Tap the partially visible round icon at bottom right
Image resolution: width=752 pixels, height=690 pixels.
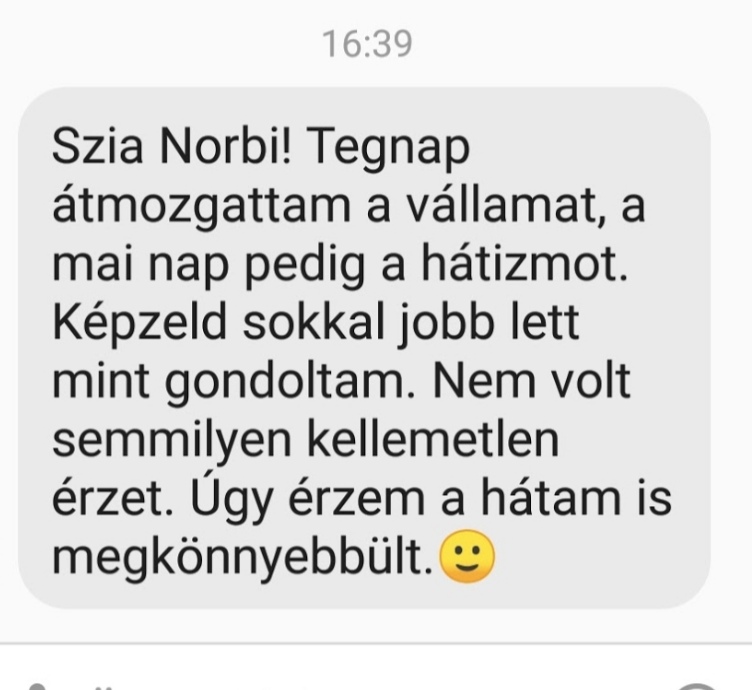pyautogui.click(x=698, y=686)
